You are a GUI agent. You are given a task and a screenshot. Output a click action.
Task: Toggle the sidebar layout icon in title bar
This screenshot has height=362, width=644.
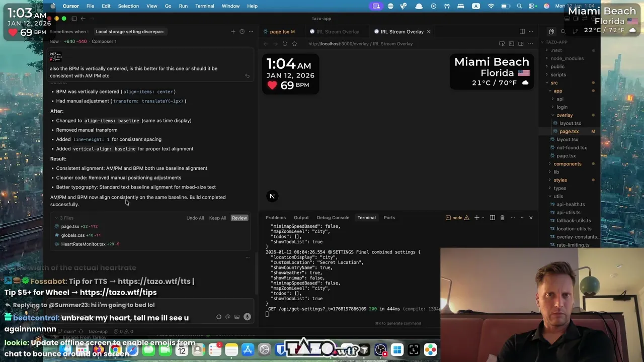tap(74, 19)
